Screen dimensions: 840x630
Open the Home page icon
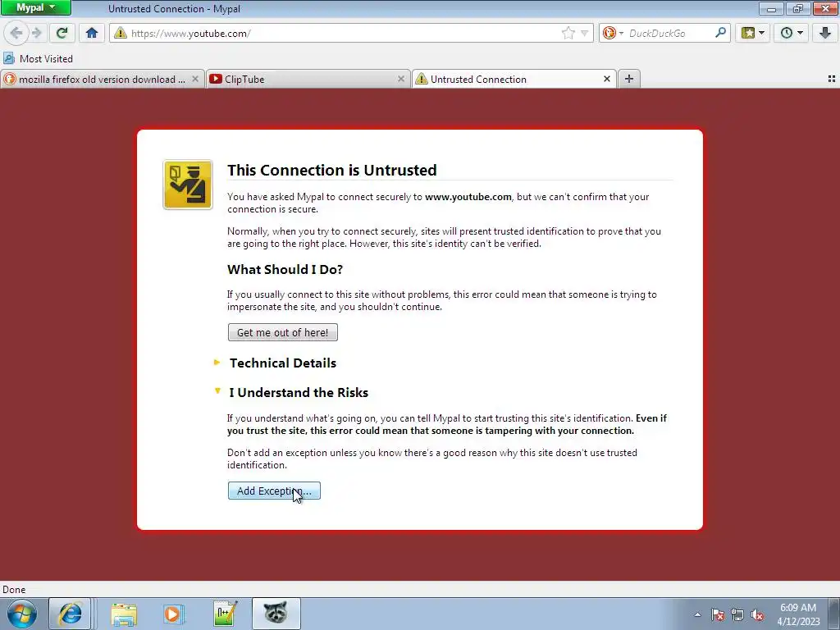(x=92, y=33)
